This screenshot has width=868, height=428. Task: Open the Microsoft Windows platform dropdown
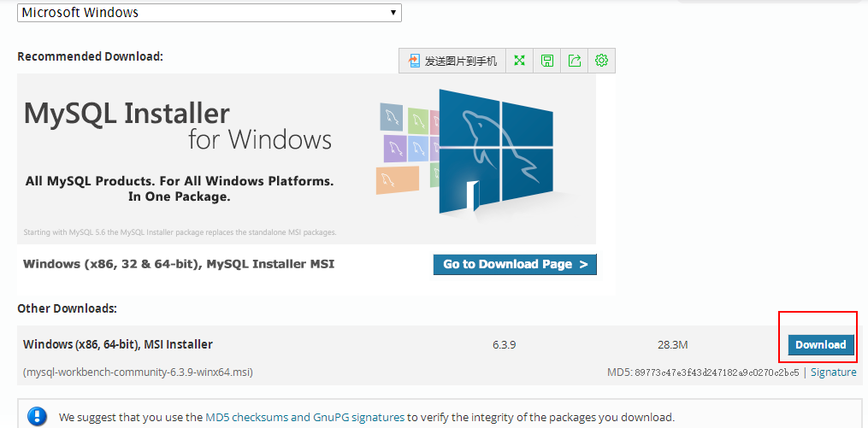pos(210,12)
